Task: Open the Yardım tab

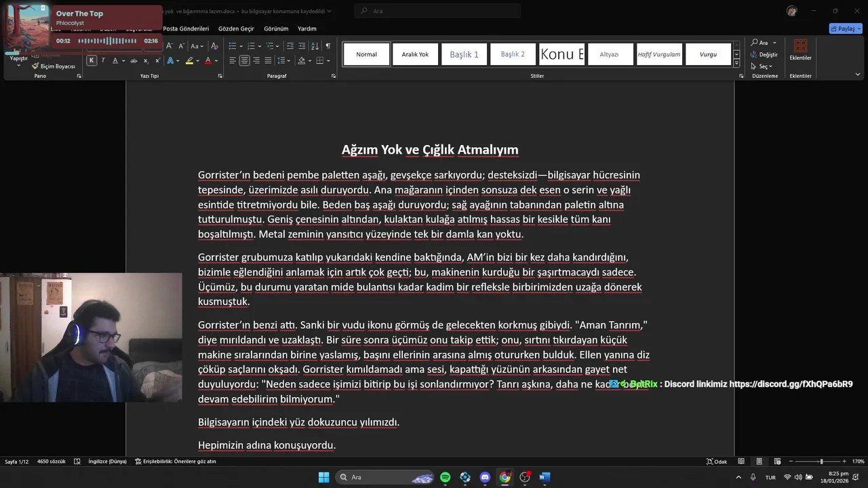Action: point(307,28)
